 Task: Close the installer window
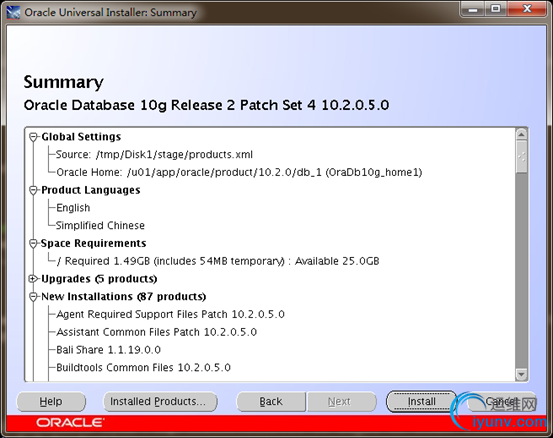(527, 9)
